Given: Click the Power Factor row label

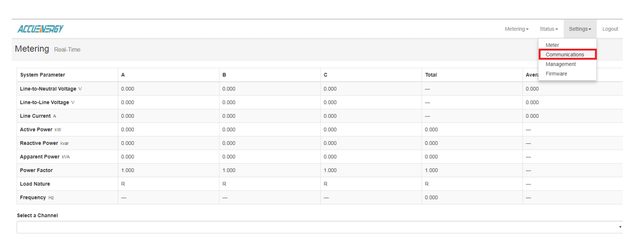Looking at the screenshot, I should coord(36,170).
